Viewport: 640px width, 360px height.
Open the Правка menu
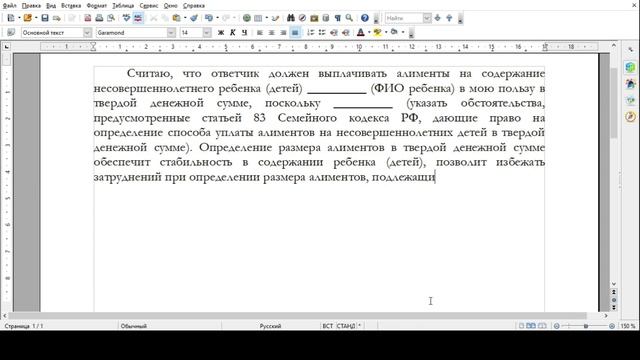tap(31, 6)
